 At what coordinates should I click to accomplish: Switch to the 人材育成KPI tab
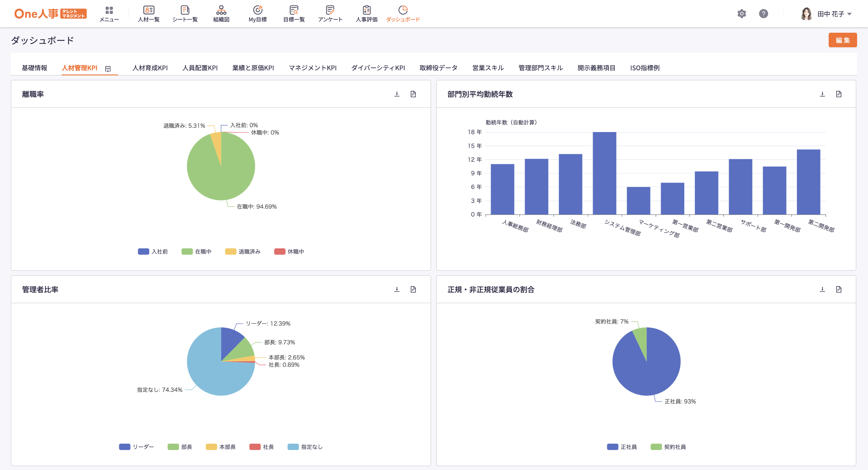point(150,68)
